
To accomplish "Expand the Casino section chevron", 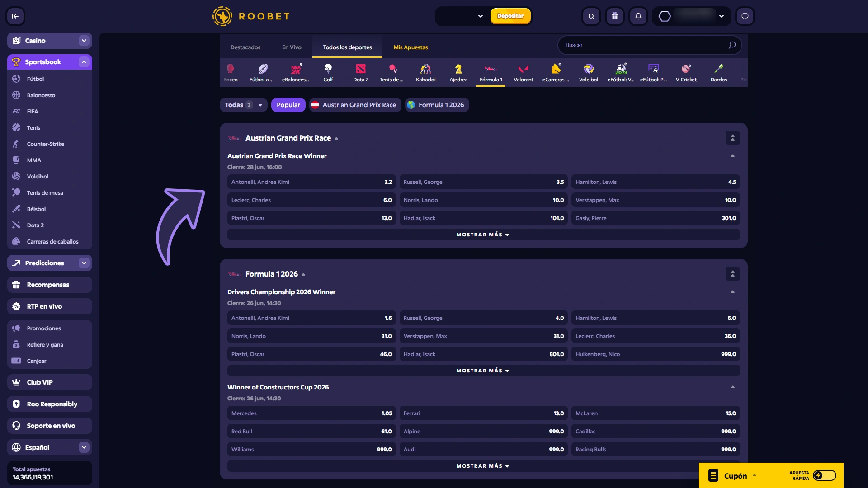I will point(84,41).
